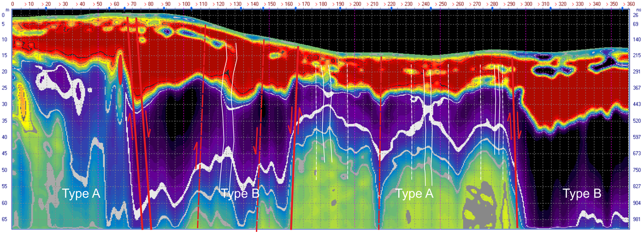Click the 981 value on the ns axis
The image size is (644, 232).
[637, 219]
